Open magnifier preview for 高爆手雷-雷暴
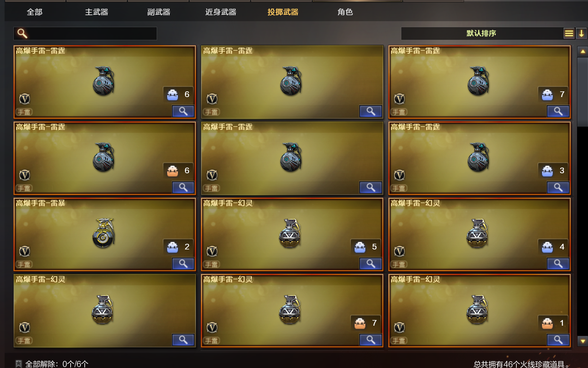588x368 pixels. coord(183,264)
